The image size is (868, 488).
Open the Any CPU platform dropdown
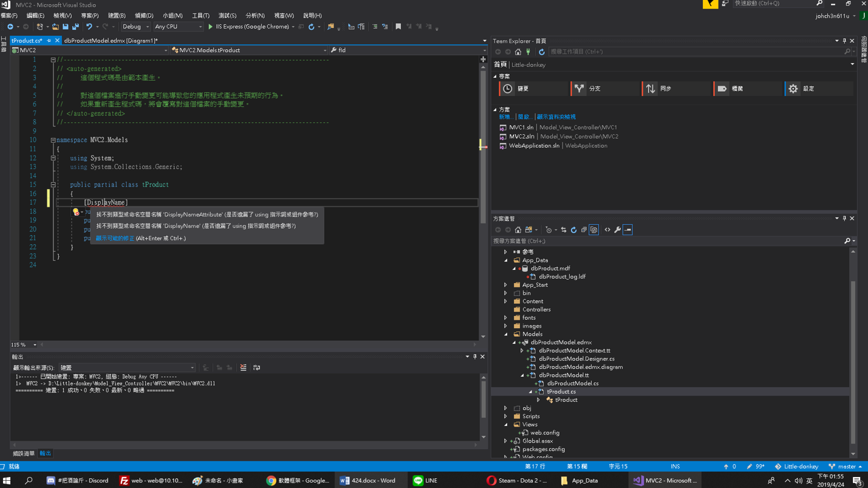coord(178,27)
